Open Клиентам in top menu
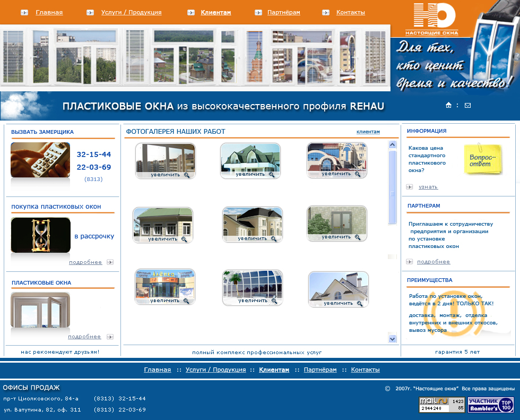 216,13
